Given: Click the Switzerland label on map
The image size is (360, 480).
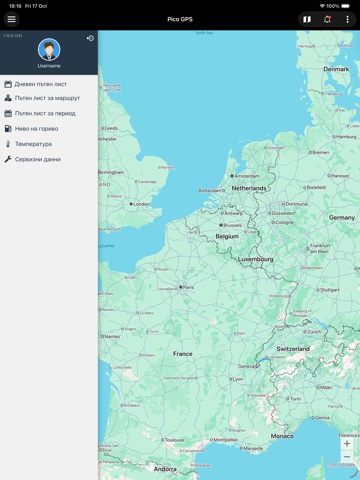Looking at the screenshot, I should coord(293,349).
